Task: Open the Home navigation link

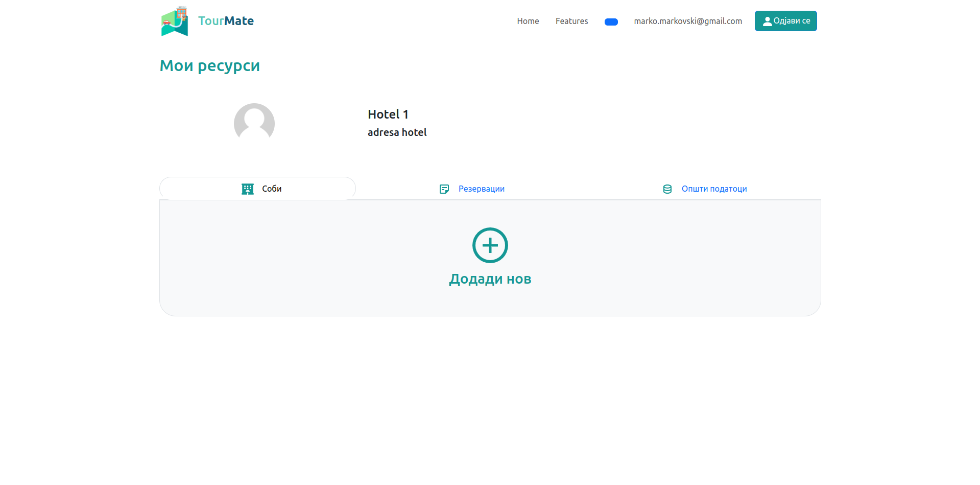Action: click(x=528, y=21)
